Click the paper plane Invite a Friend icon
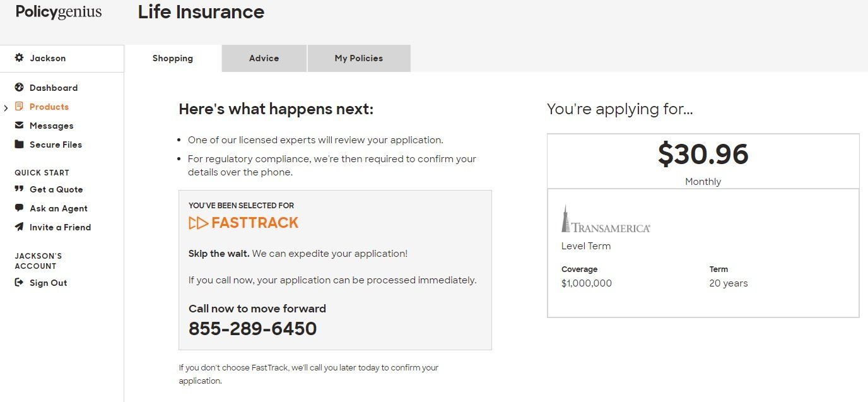The image size is (868, 402). 19,227
